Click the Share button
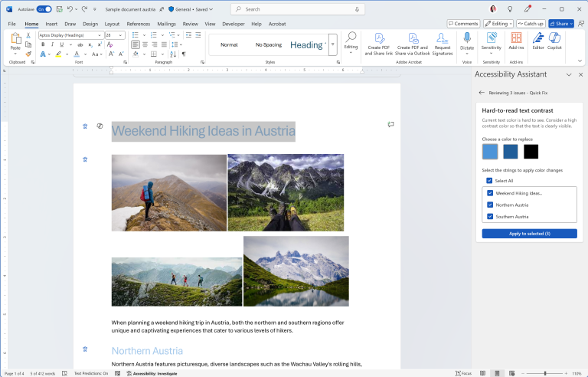588x377 pixels. 561,24
